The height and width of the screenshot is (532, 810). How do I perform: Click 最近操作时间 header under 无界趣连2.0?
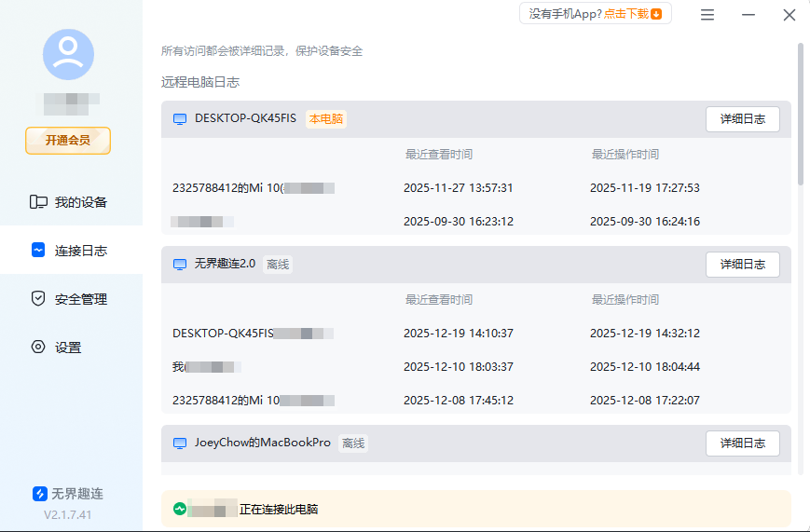pos(625,300)
